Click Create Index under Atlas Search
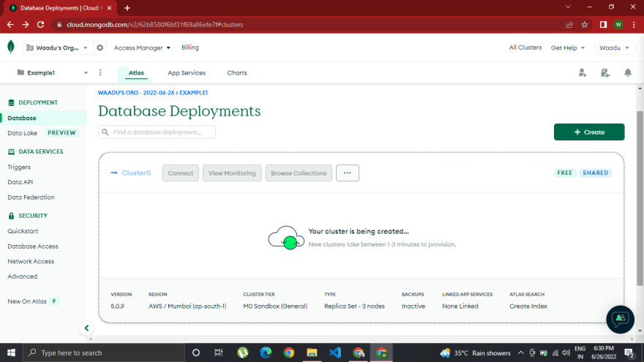Viewport: 644px width, 362px height. 528,306
